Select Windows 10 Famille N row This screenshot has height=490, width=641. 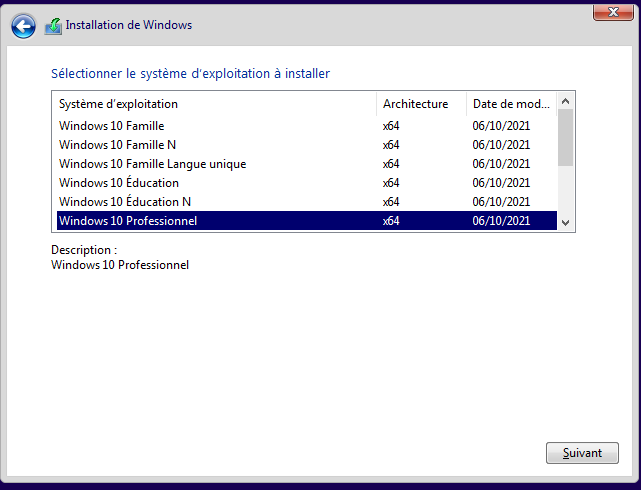click(307, 145)
